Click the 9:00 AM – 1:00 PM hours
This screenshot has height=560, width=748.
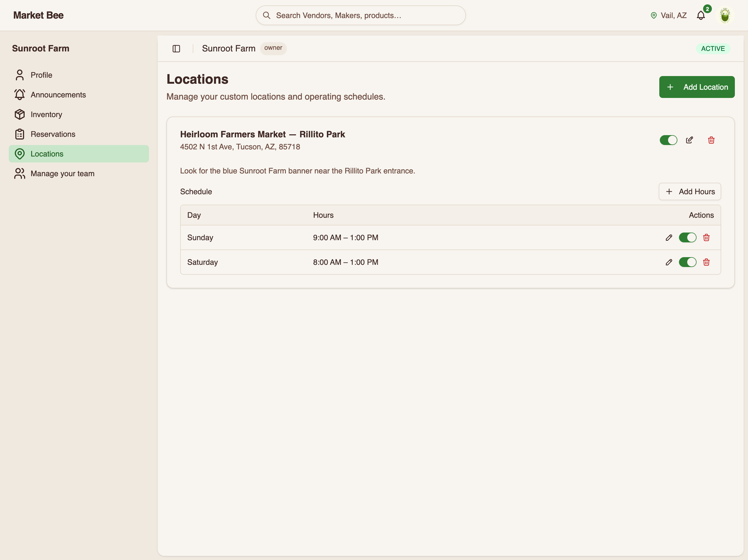point(345,237)
